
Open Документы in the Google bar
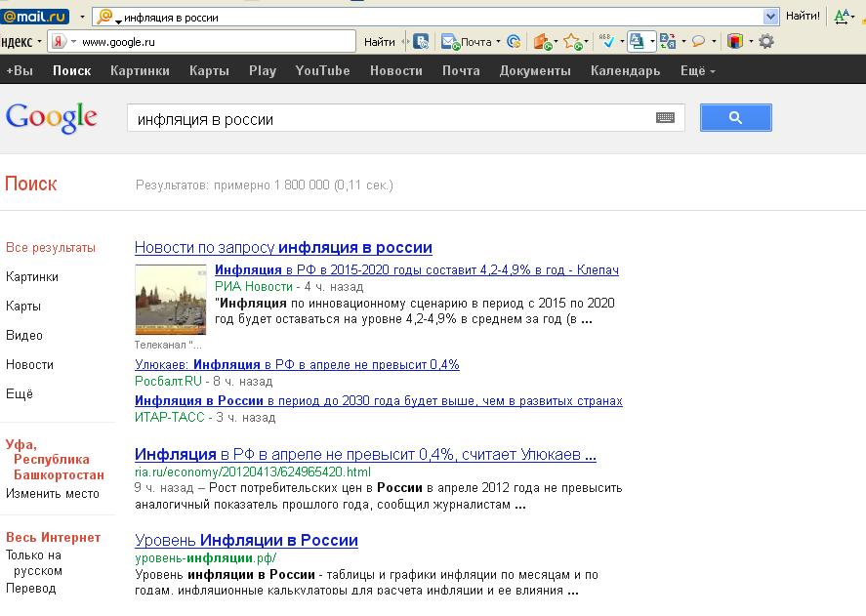535,71
